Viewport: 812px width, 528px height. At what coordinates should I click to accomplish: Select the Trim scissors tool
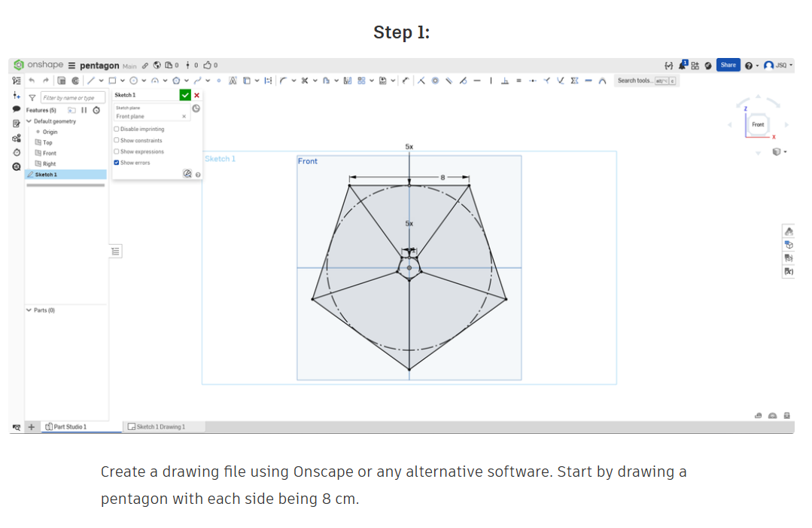pos(305,81)
